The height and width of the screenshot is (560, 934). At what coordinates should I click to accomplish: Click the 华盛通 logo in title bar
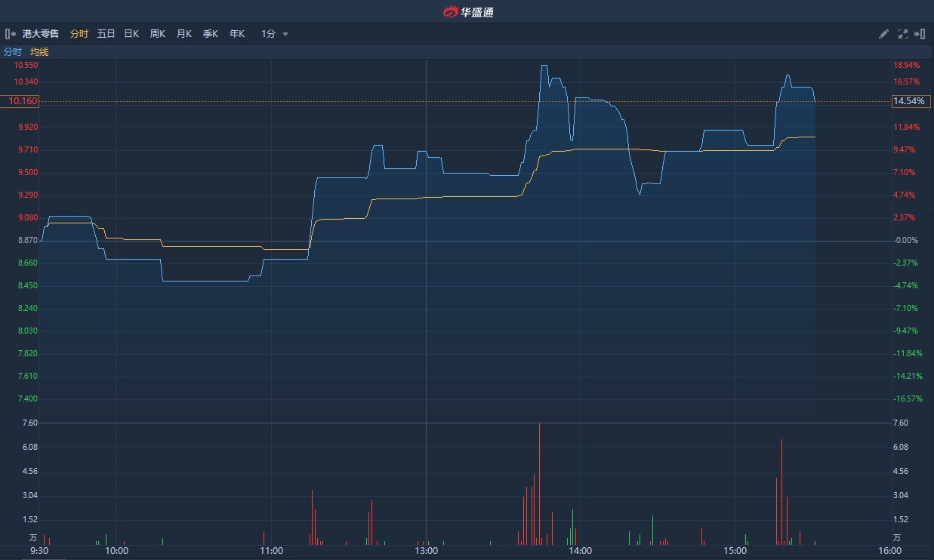[x=467, y=11]
